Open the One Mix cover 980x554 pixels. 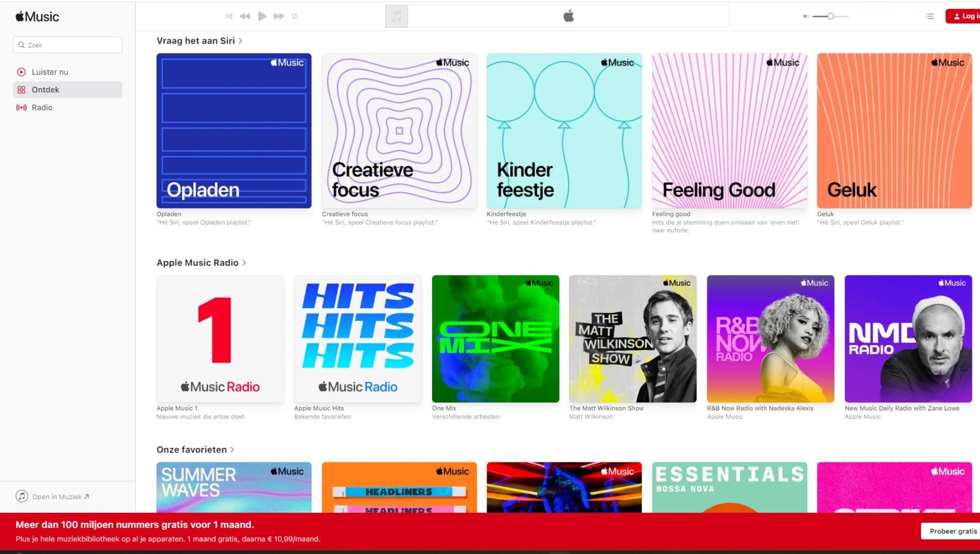click(495, 339)
